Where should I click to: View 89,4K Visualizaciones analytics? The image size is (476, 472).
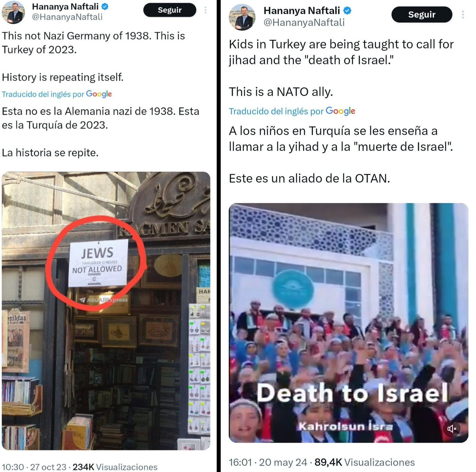[x=365, y=462]
